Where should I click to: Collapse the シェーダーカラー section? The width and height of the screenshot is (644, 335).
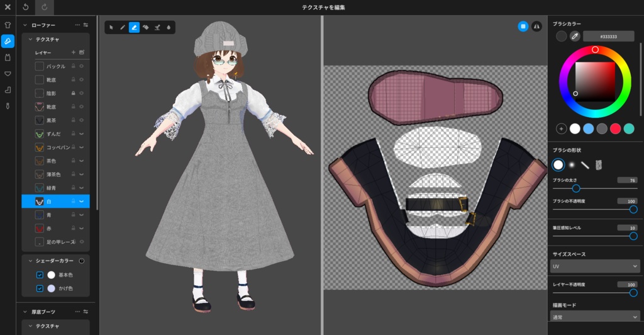point(30,261)
